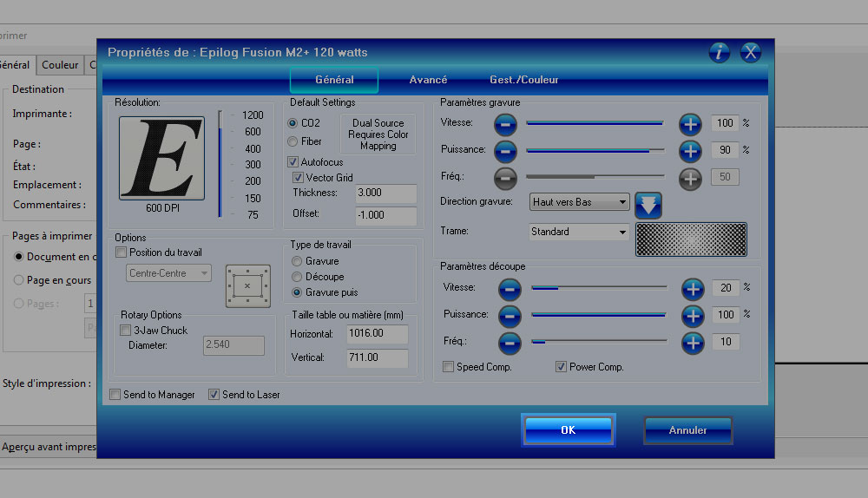Switch to the Avancé tab
This screenshot has width=868, height=498.
tap(428, 80)
